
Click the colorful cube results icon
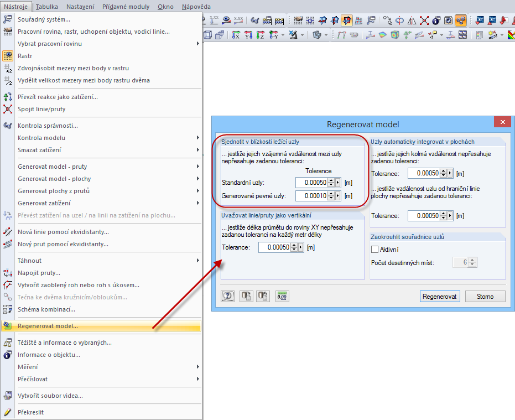(x=395, y=34)
